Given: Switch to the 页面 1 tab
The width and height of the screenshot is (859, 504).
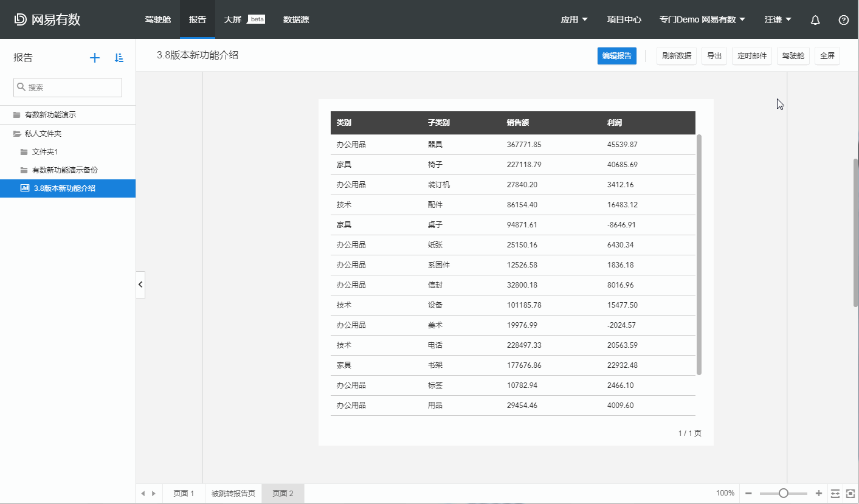Looking at the screenshot, I should pos(184,493).
